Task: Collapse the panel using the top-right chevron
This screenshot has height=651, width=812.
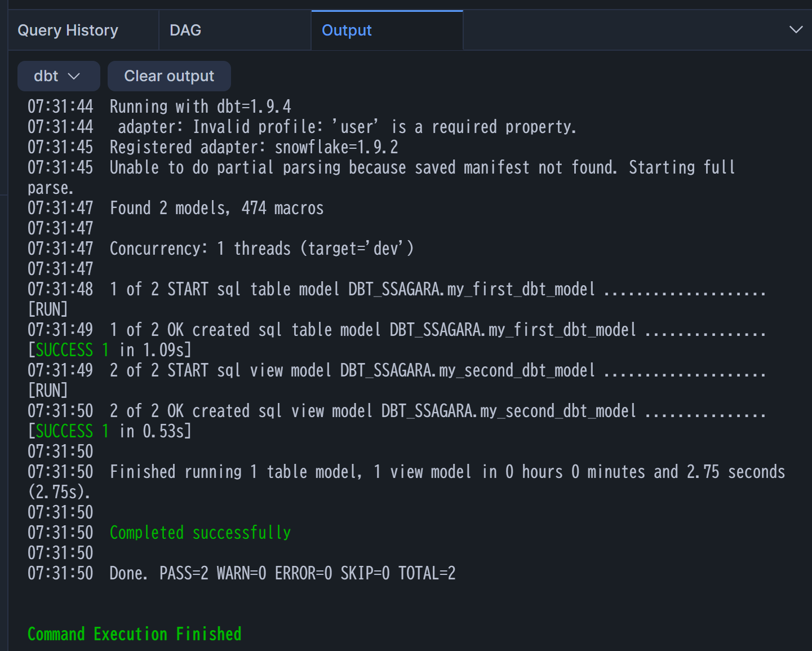Action: 796,30
